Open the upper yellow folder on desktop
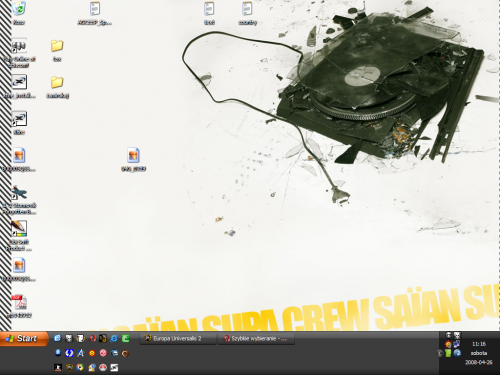Viewport: 500px width, 375px height. pyautogui.click(x=57, y=50)
